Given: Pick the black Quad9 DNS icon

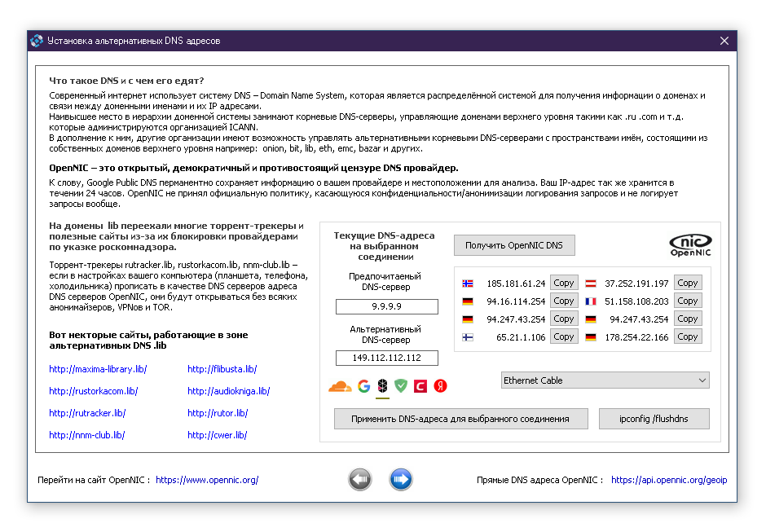Looking at the screenshot, I should [x=382, y=386].
